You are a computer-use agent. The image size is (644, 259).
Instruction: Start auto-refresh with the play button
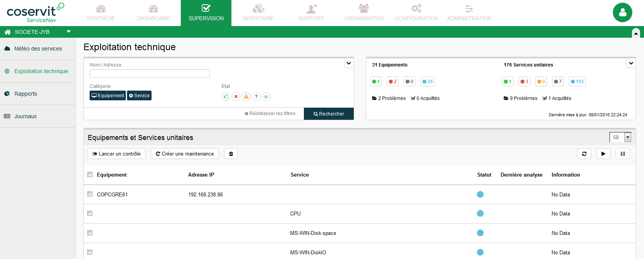[603, 154]
